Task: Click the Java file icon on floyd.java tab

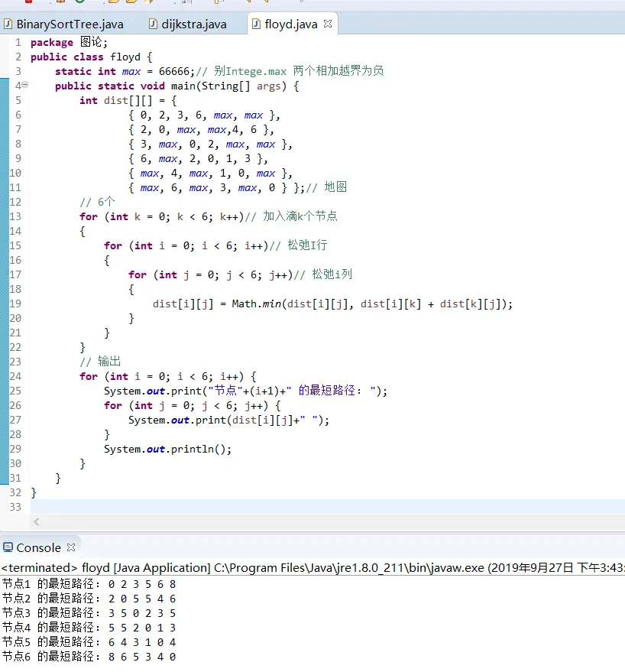Action: click(x=256, y=24)
